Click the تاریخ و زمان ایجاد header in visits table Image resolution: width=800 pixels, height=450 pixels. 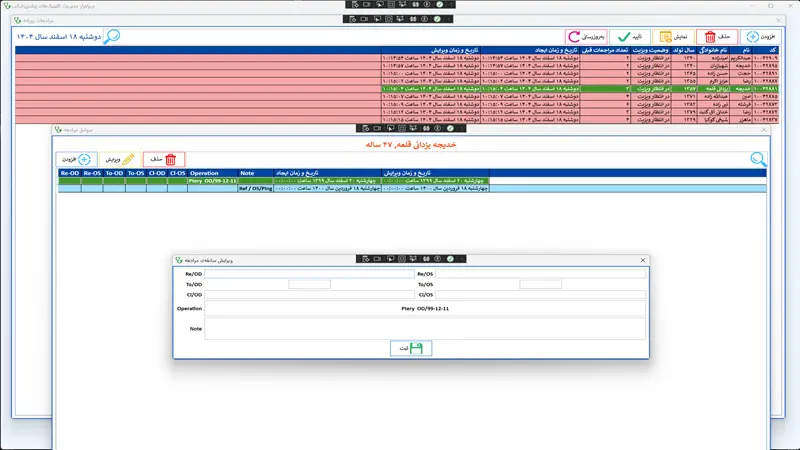coord(531,50)
